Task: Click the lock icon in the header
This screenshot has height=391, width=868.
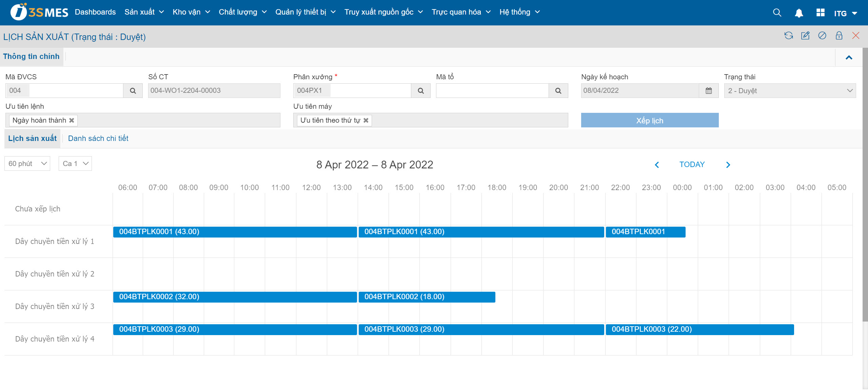Action: [x=839, y=36]
